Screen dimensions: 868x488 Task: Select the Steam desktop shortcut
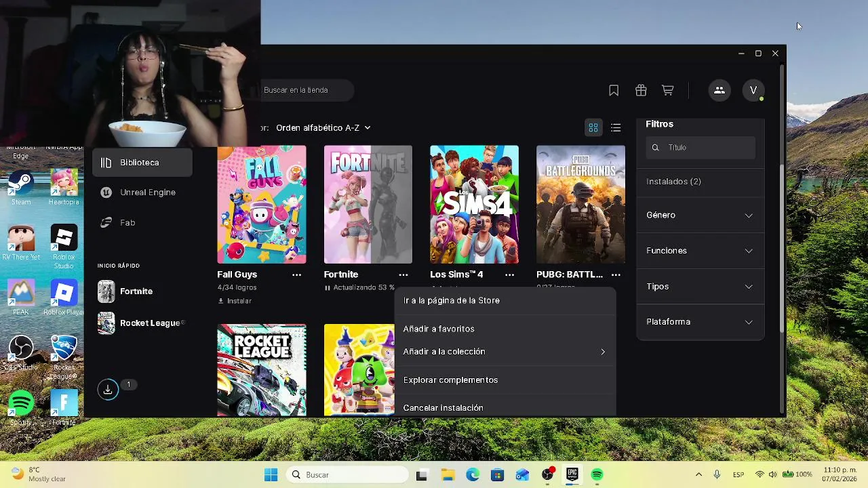pos(21,188)
